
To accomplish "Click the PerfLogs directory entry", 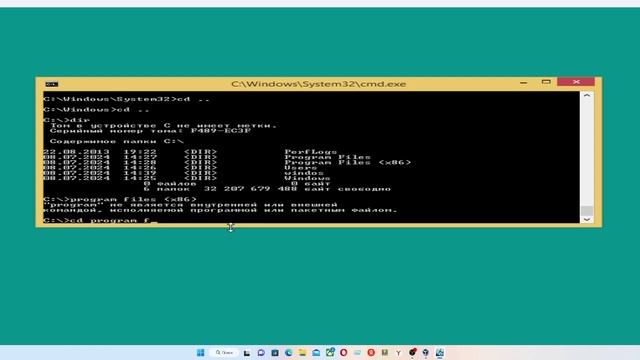I will pos(311,152).
